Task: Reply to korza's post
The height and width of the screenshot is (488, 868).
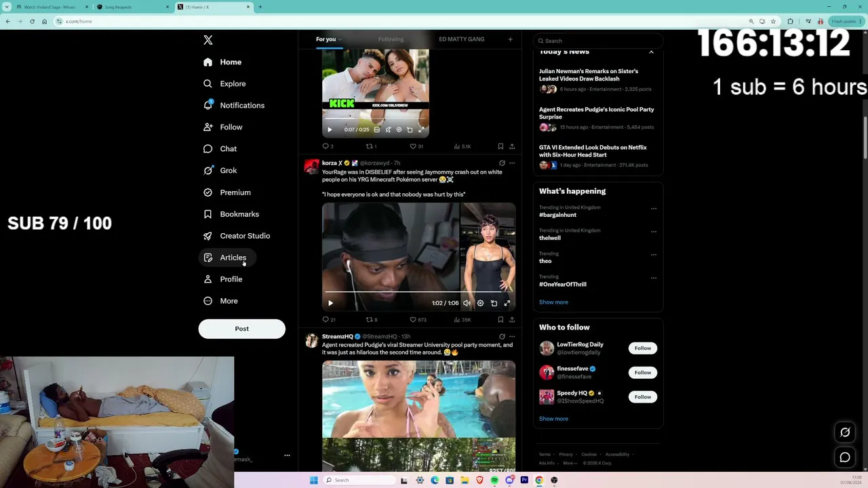Action: pyautogui.click(x=329, y=320)
